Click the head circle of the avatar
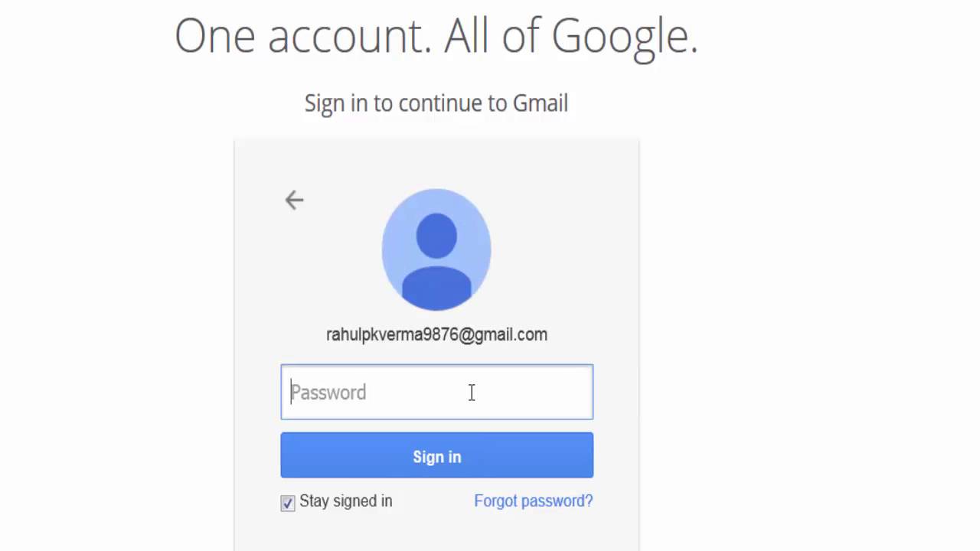 [x=436, y=234]
